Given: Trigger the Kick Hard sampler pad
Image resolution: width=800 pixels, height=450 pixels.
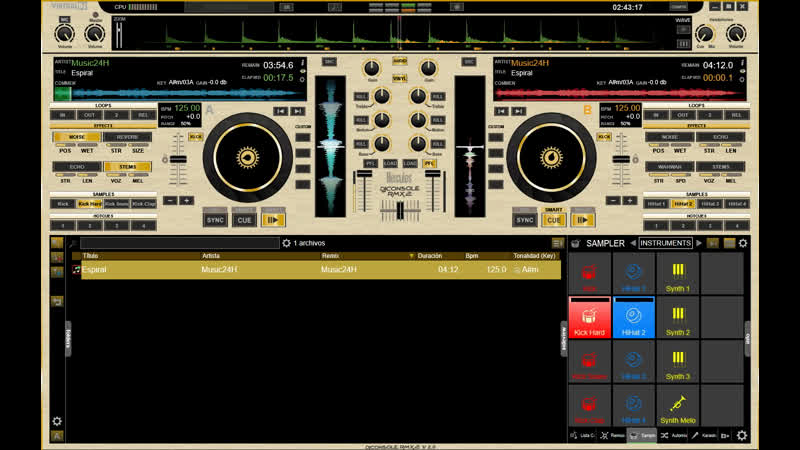Looking at the screenshot, I should click(589, 317).
